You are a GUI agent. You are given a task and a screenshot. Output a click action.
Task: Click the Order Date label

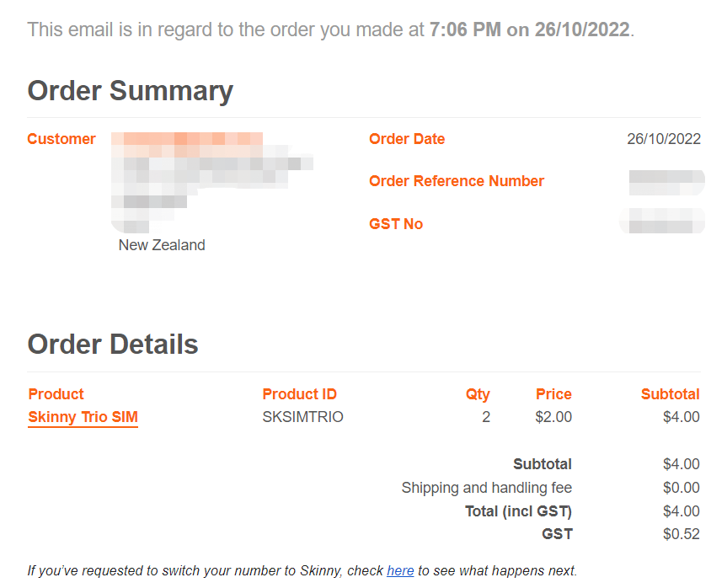coord(407,139)
